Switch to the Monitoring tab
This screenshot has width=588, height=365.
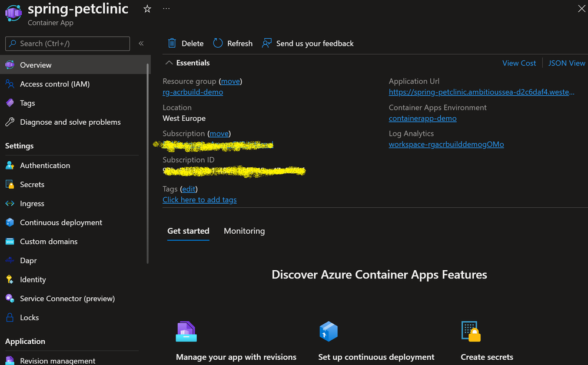click(x=244, y=231)
